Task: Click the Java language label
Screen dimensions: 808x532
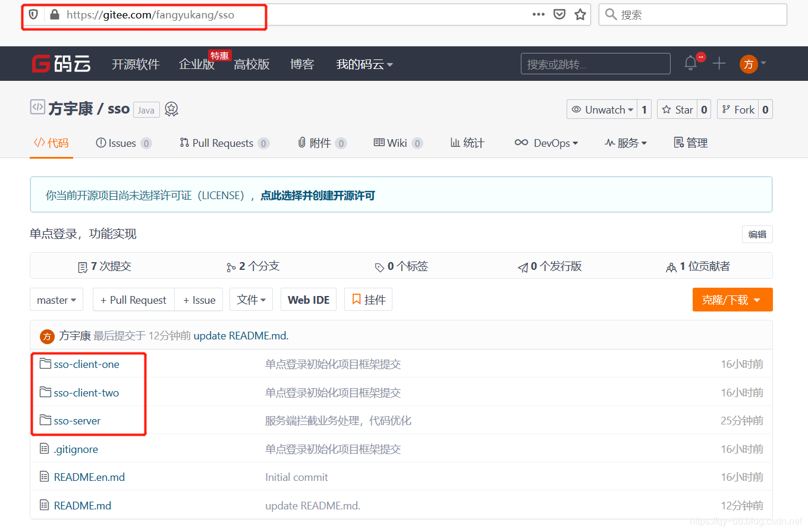Action: click(146, 110)
